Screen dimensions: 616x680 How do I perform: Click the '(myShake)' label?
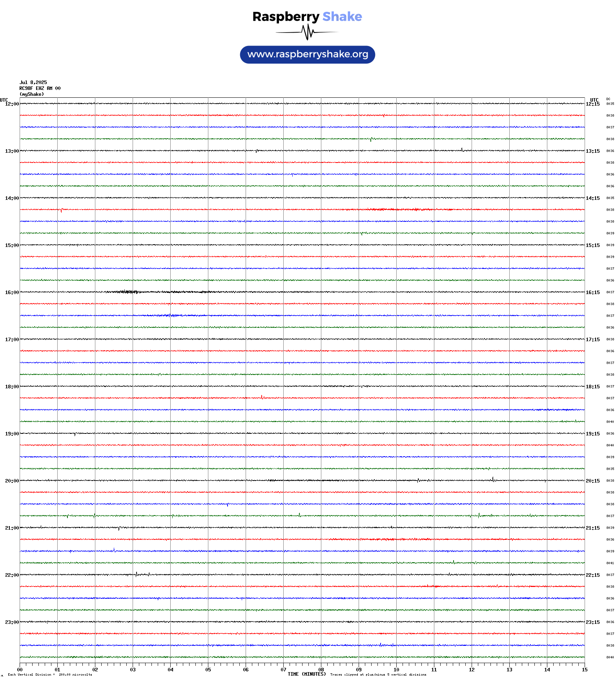pyautogui.click(x=32, y=94)
